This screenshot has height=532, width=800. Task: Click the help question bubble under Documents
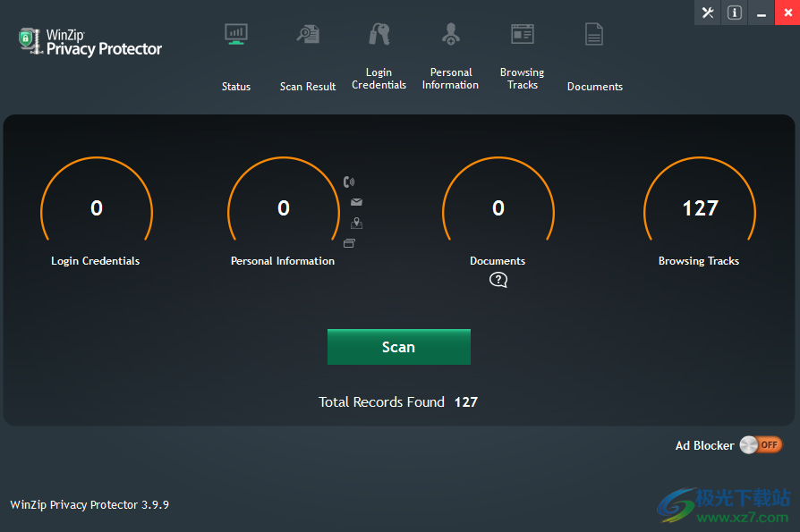[x=498, y=280]
